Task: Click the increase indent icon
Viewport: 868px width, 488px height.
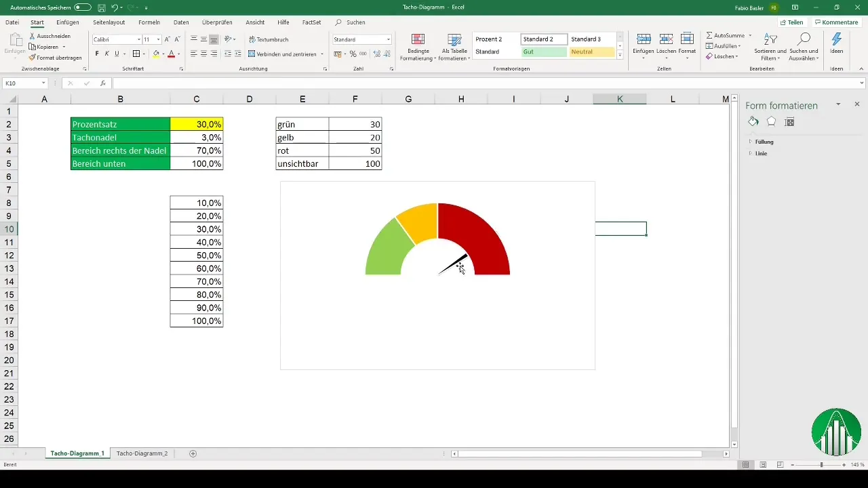Action: pyautogui.click(x=238, y=54)
